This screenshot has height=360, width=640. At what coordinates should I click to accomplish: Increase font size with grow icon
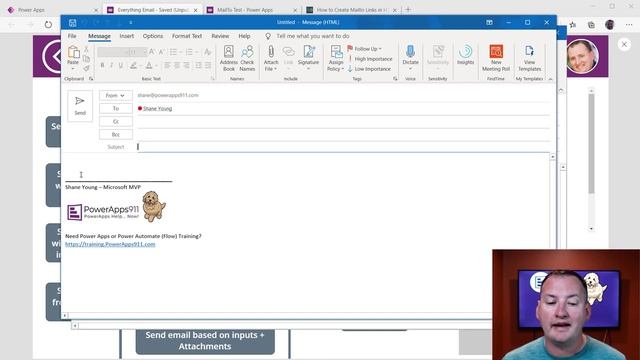click(x=152, y=52)
